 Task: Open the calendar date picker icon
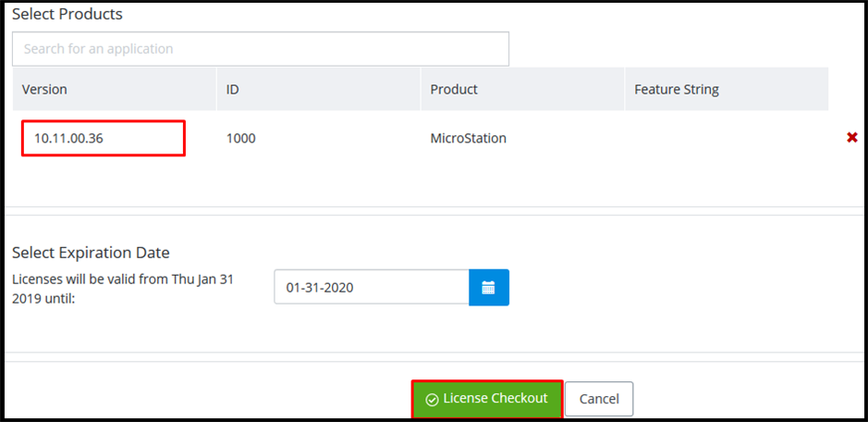pyautogui.click(x=489, y=287)
